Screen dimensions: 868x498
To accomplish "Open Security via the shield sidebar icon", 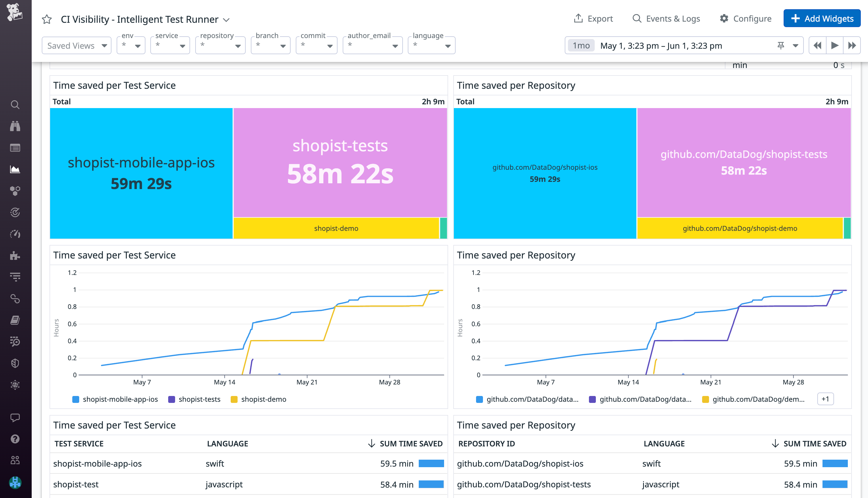I will 15,363.
